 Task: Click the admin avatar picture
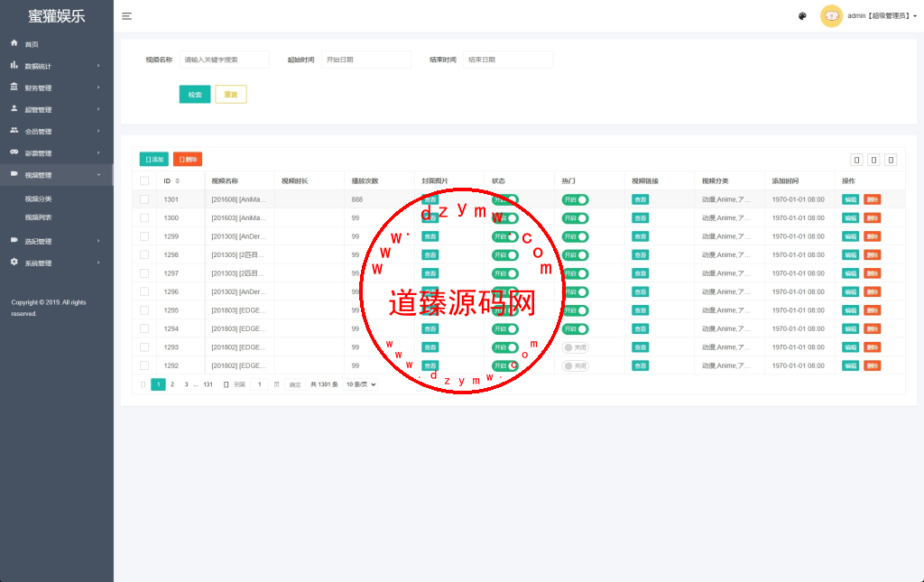coord(831,16)
